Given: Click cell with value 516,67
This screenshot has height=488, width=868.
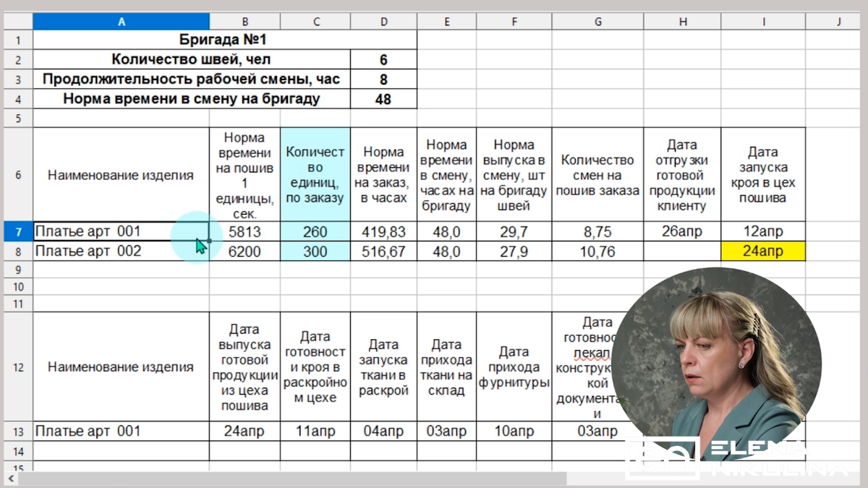Looking at the screenshot, I should 383,252.
